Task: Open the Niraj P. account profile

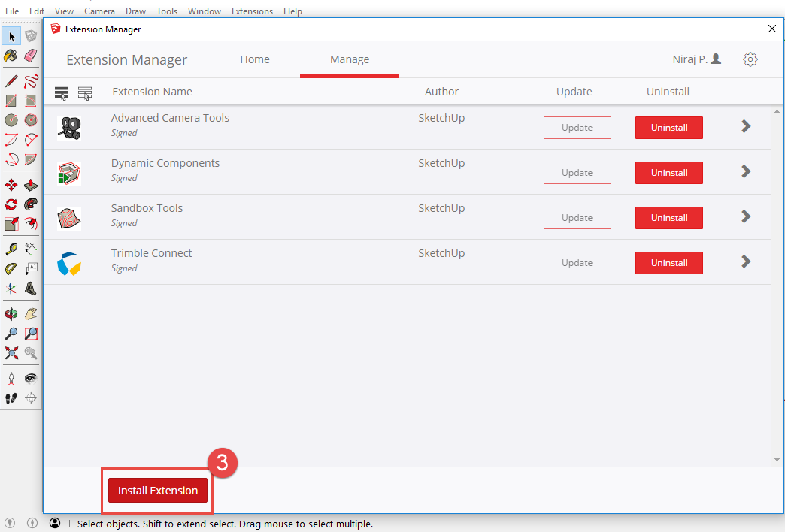Action: tap(696, 59)
